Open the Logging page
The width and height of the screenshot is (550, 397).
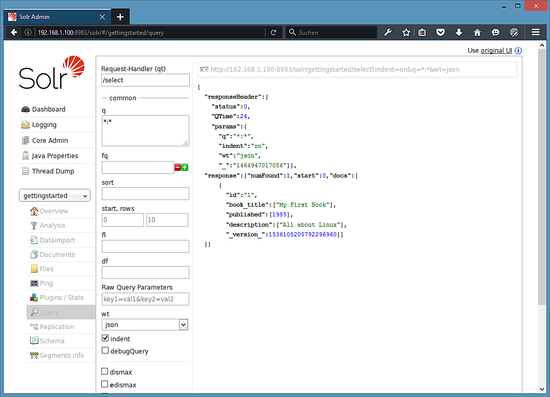click(44, 125)
